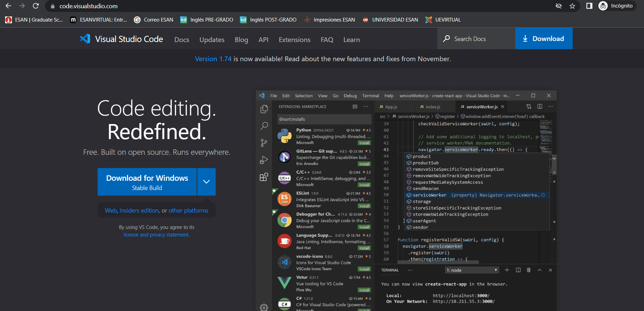Open the Inglés PRE-GRADO bookmark
This screenshot has height=311, width=644.
[207, 20]
